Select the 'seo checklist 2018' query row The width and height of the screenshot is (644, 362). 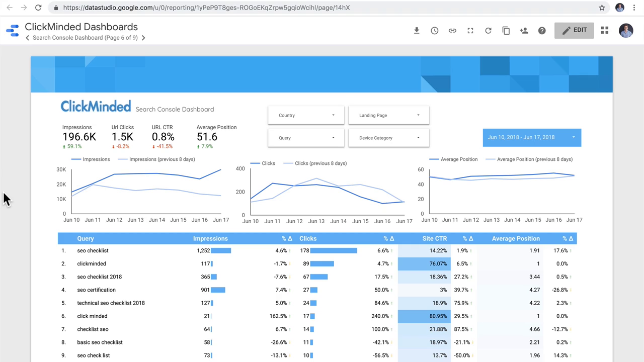point(317,277)
